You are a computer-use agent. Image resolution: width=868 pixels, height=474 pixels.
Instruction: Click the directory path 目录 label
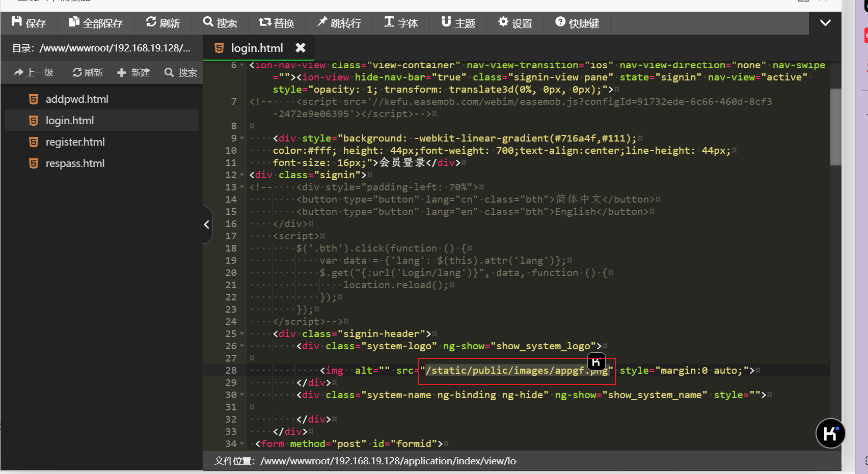pos(101,48)
